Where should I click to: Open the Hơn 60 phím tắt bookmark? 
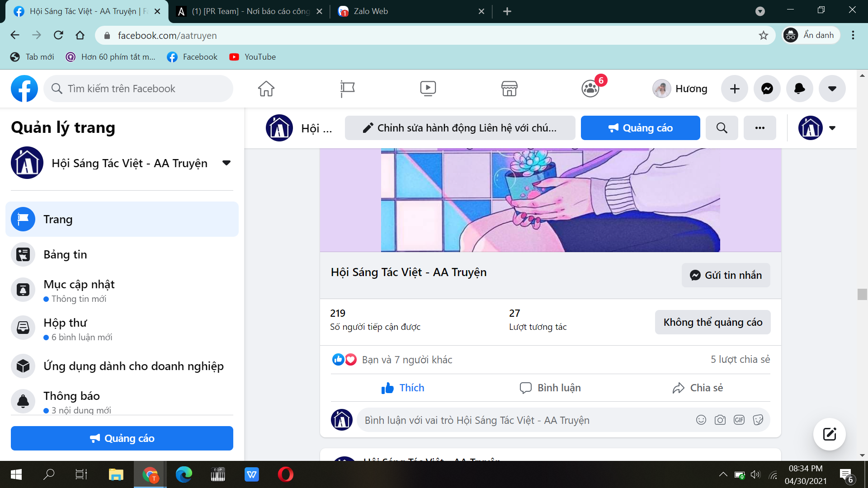110,57
